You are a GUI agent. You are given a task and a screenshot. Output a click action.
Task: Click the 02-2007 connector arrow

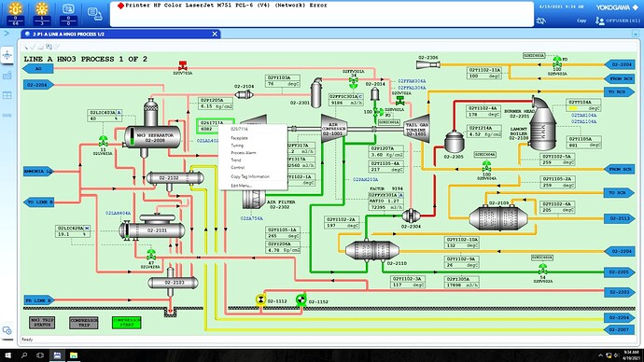620,329
